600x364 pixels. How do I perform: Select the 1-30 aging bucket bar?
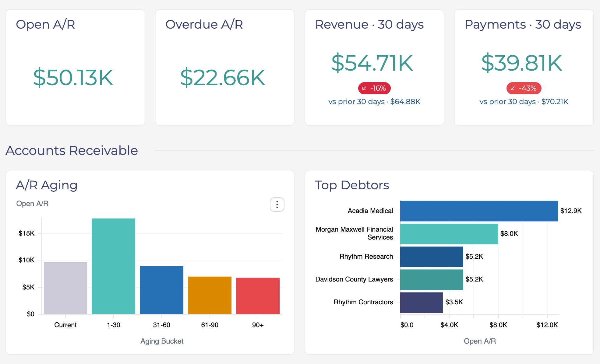tap(114, 266)
